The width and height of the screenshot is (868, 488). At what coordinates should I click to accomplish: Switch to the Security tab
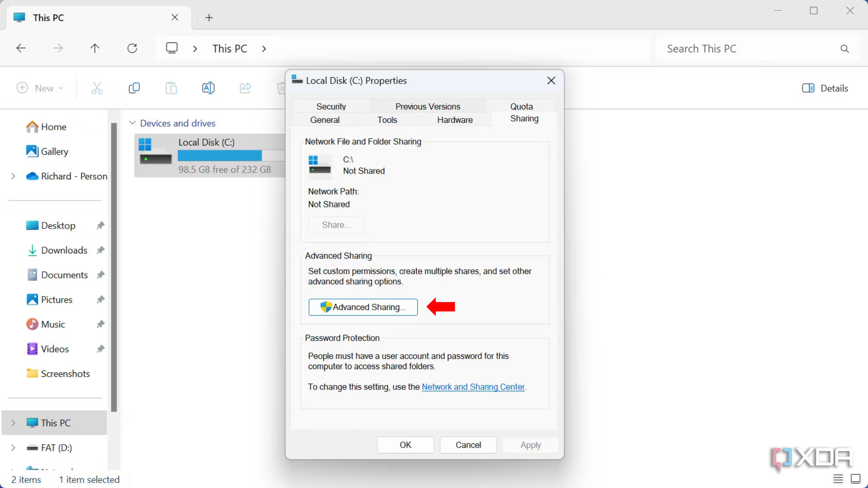coord(331,106)
